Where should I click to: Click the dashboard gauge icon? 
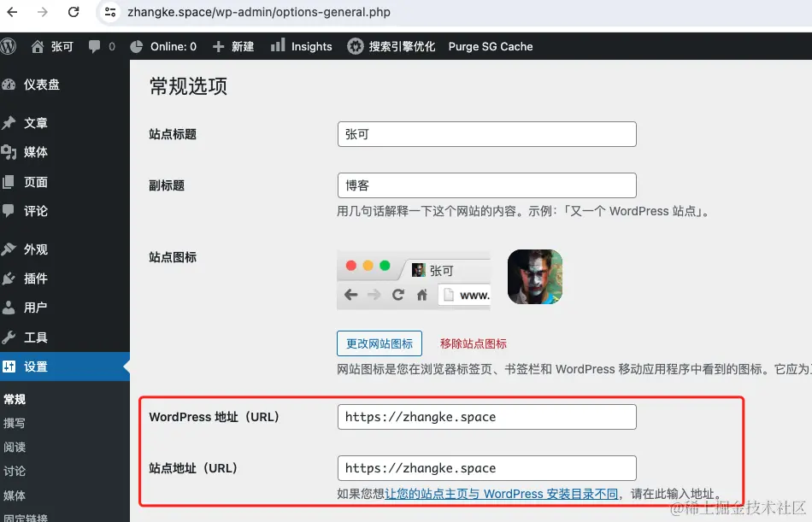click(x=9, y=85)
